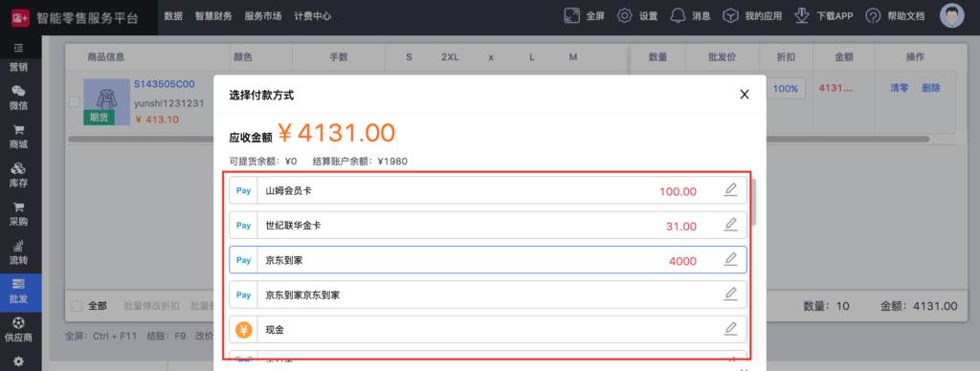Click the red store logo icon
Image resolution: width=980 pixels, height=371 pixels.
pos(19,17)
